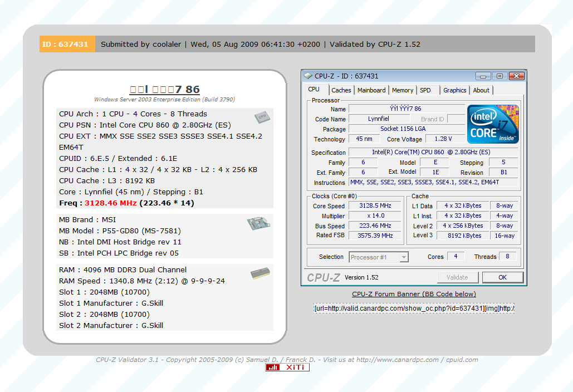This screenshot has width=573, height=392.
Task: Click the NB Intel DMI Host Bridge line
Action: [x=120, y=242]
